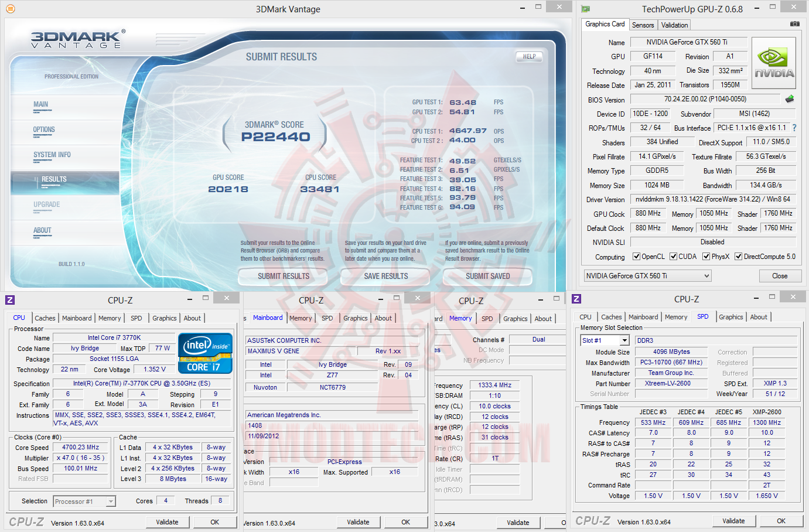Open the Graphics tab in the CPU-Z Memory window

(x=516, y=319)
